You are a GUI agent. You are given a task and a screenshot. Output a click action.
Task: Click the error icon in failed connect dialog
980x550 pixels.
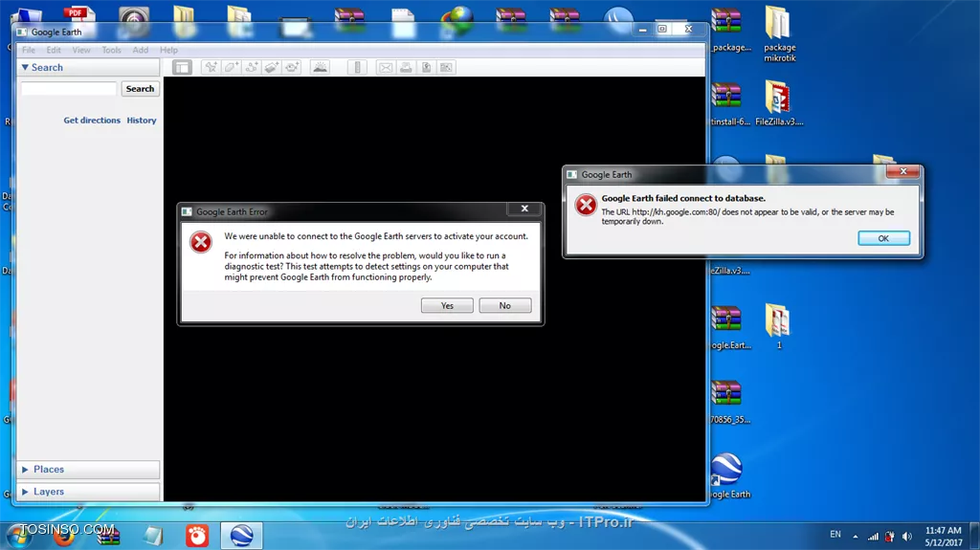pyautogui.click(x=586, y=205)
